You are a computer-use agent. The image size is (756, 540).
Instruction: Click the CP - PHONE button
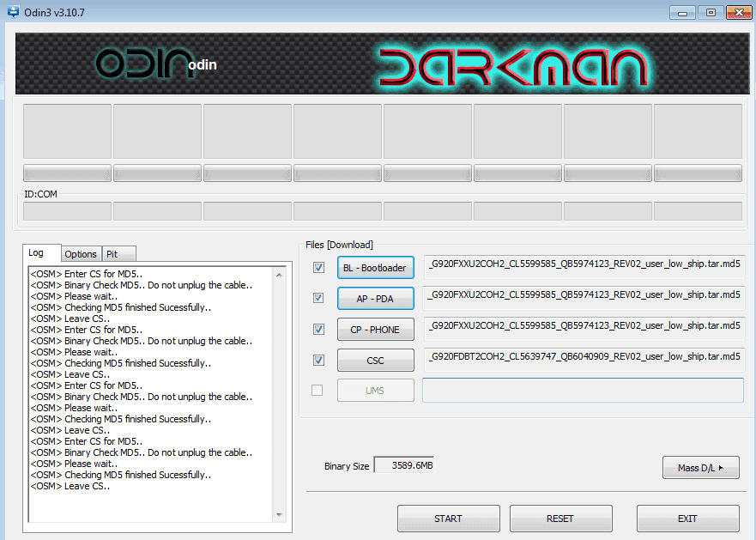(x=376, y=330)
